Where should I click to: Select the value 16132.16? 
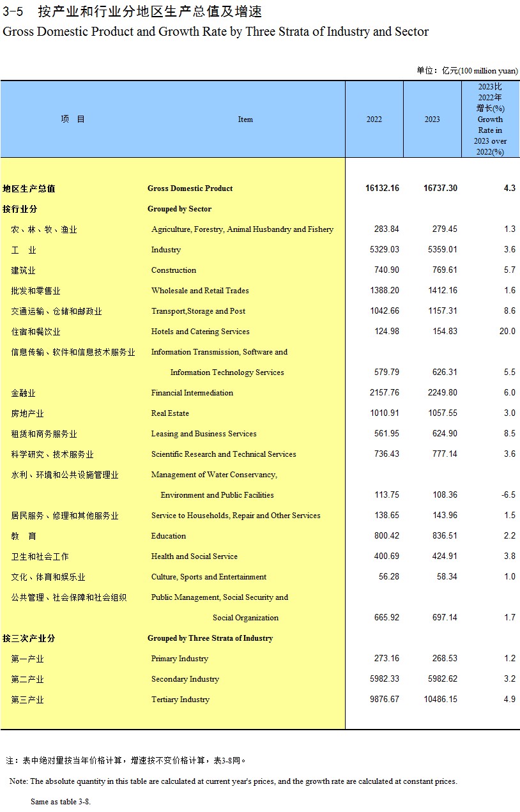click(382, 188)
